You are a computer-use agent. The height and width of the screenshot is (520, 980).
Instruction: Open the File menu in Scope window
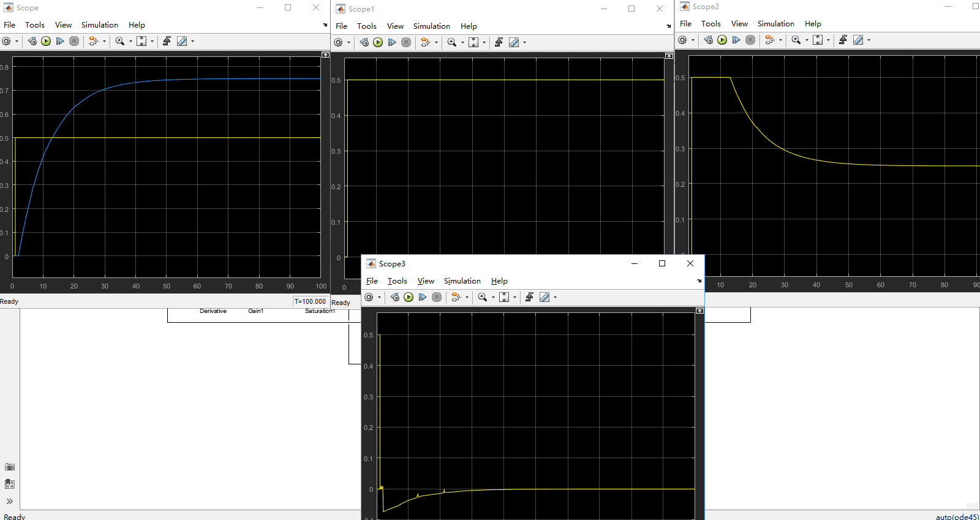(x=10, y=25)
